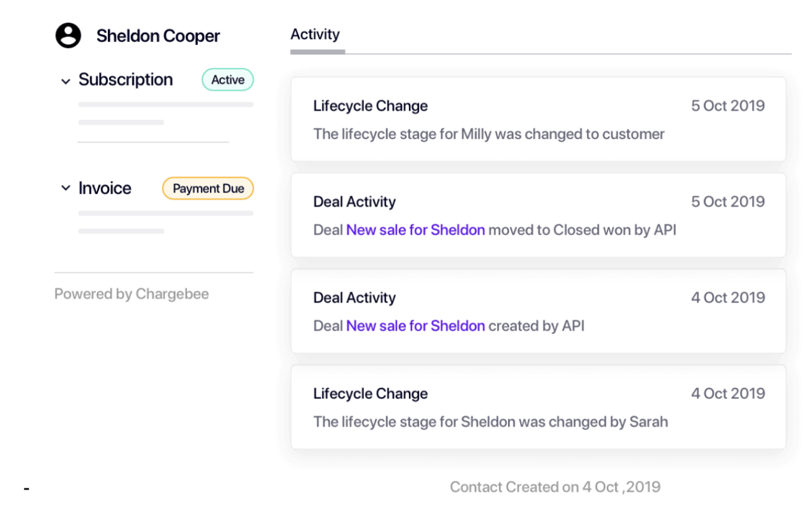Click the 4 Oct 2019 date on bottom card

coord(727,393)
